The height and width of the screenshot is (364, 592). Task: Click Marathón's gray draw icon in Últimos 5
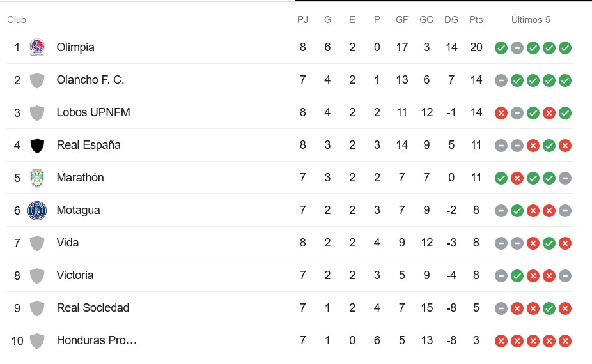pos(565,178)
